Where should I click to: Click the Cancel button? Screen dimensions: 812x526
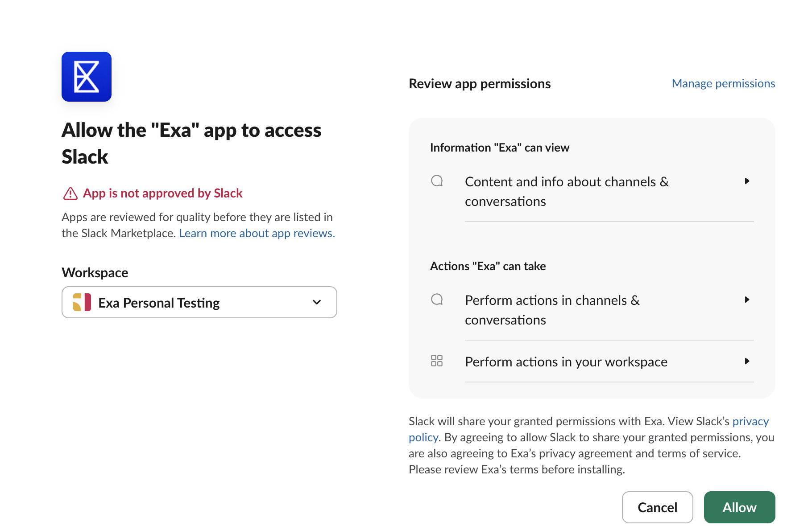coord(658,507)
